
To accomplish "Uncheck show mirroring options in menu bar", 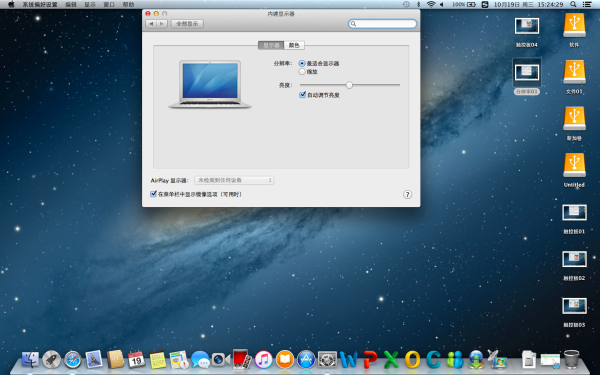I will pos(153,194).
